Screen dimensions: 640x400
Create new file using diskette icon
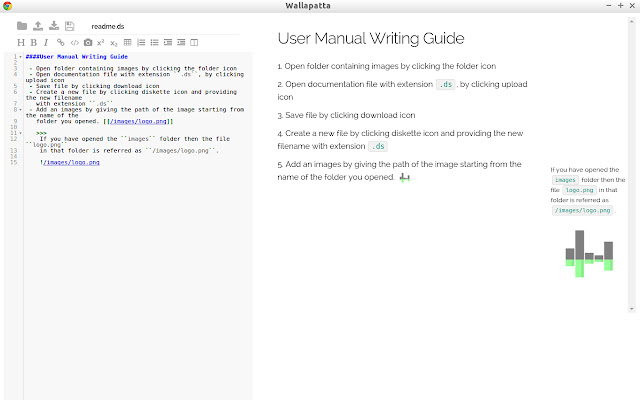coord(70,26)
